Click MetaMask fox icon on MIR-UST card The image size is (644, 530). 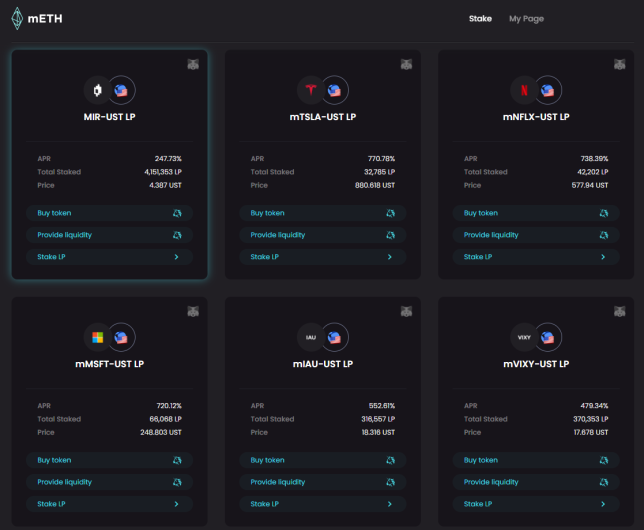[193, 64]
